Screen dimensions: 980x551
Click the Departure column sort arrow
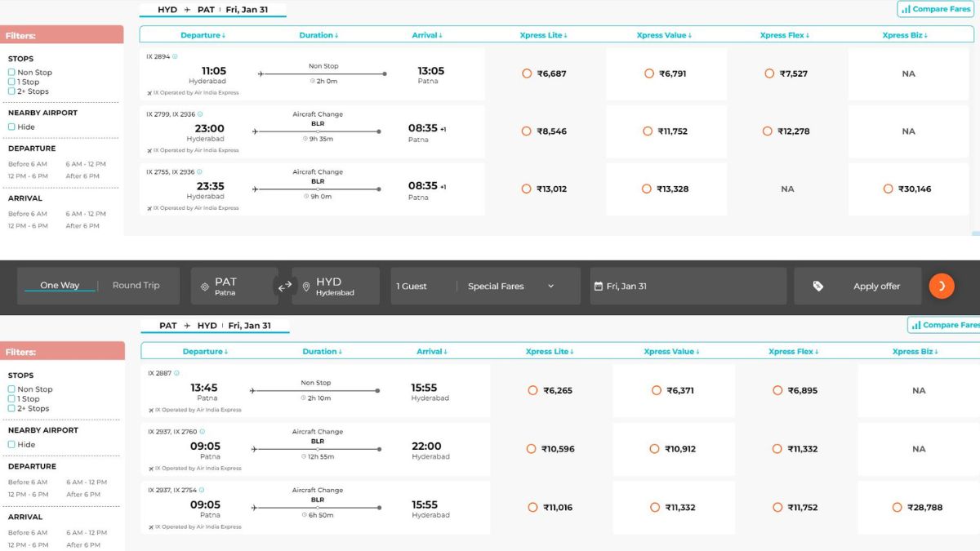(222, 34)
